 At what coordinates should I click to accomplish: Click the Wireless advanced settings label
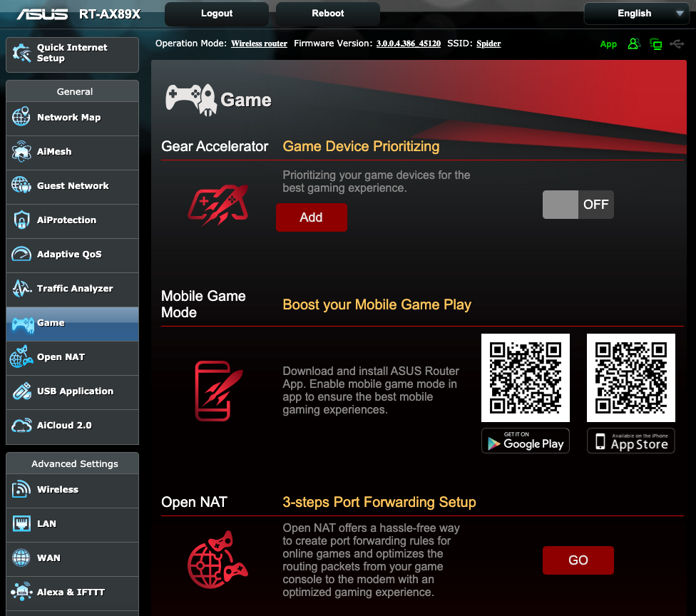[58, 490]
